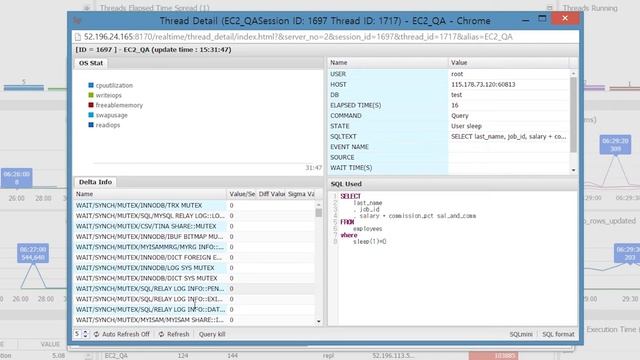Click the 06:28:20 chart marker in background
The height and width of the screenshot is (360, 640).
(615, 144)
